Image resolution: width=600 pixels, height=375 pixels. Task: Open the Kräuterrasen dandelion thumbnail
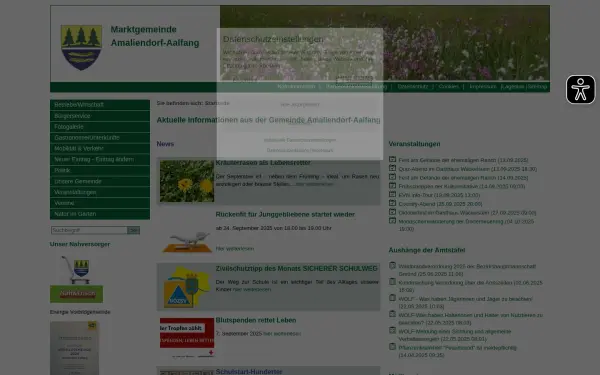(x=187, y=181)
